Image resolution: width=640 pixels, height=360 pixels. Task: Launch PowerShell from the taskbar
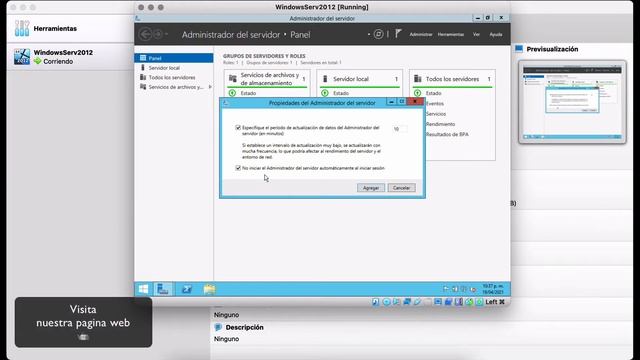[187, 289]
